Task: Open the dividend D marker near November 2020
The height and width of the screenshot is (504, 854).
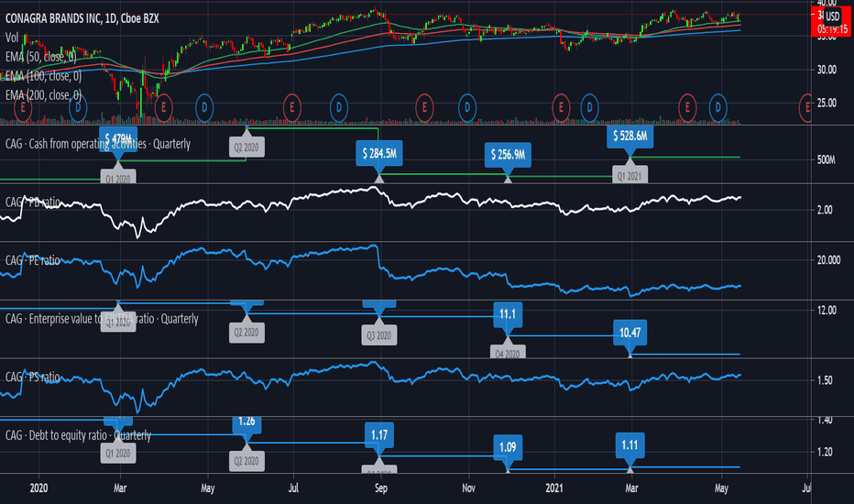Action: (x=467, y=107)
